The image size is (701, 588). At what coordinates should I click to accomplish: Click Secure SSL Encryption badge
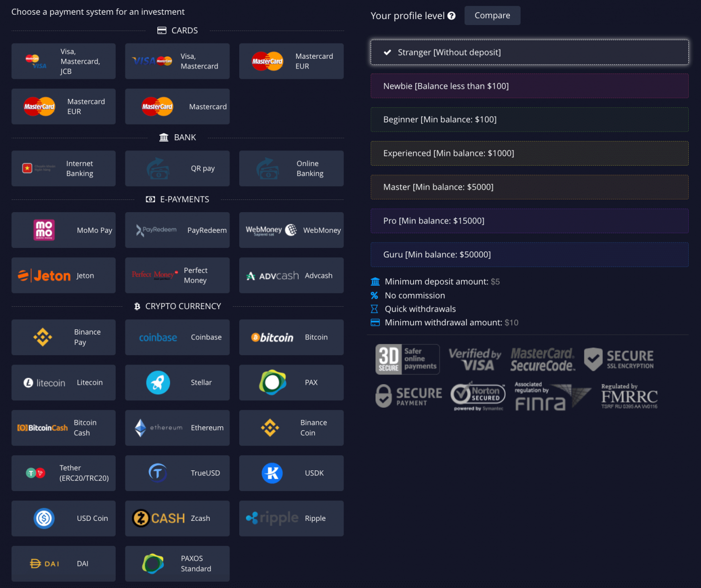click(619, 359)
